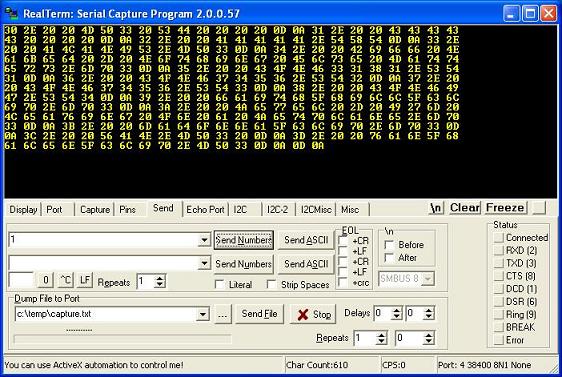The height and width of the screenshot is (377, 562).
Task: Go to the Pins tab
Action: tap(128, 210)
